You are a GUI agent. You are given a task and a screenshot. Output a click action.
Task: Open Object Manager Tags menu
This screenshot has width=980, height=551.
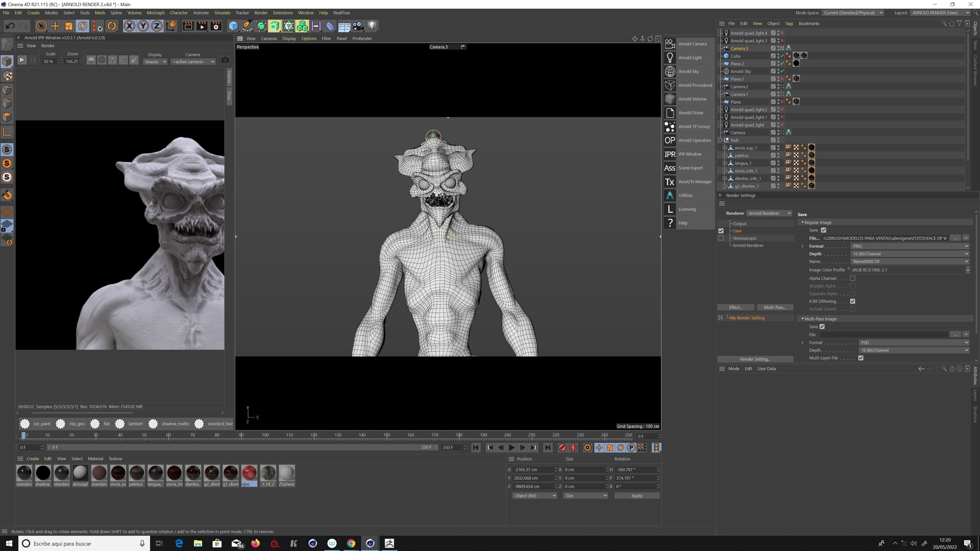[789, 23]
